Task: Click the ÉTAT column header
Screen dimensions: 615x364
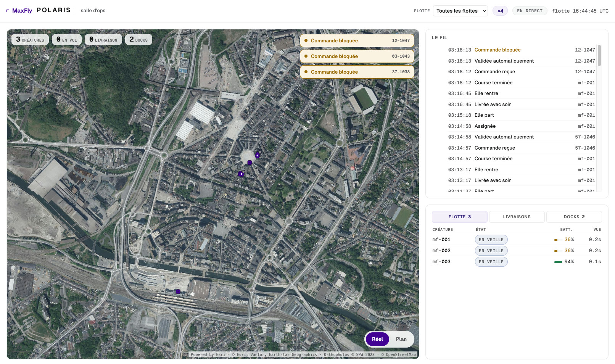Action: coord(481,230)
